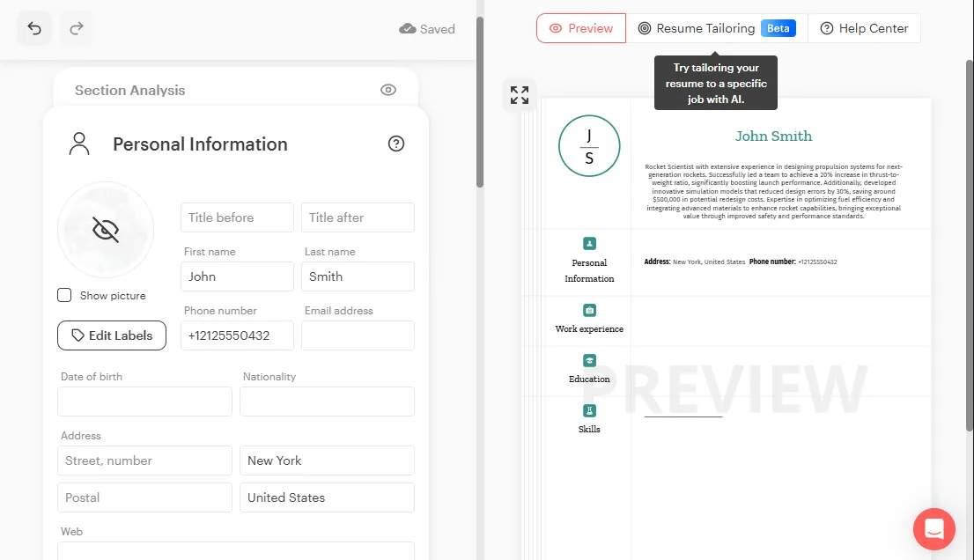Open Personal Information help question mark

pyautogui.click(x=396, y=144)
